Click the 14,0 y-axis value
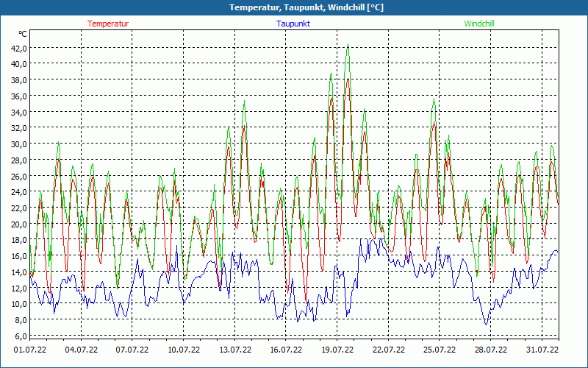The height and width of the screenshot is (368, 588). pos(19,272)
